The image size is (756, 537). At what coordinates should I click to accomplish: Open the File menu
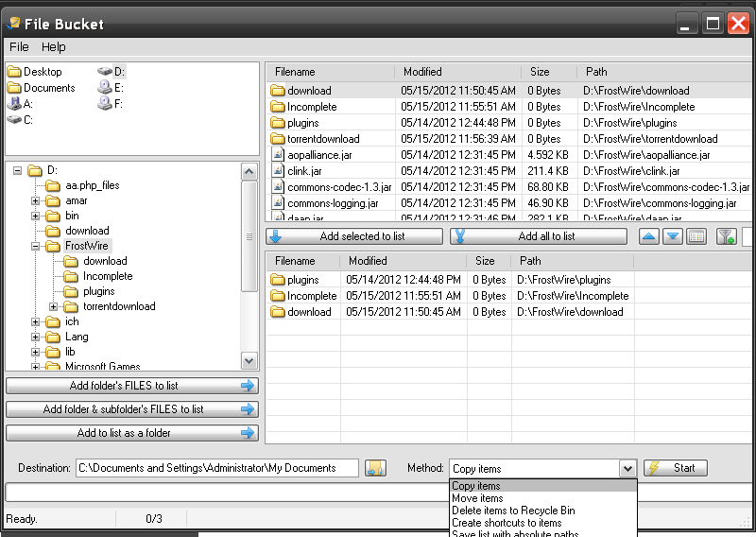click(x=19, y=47)
